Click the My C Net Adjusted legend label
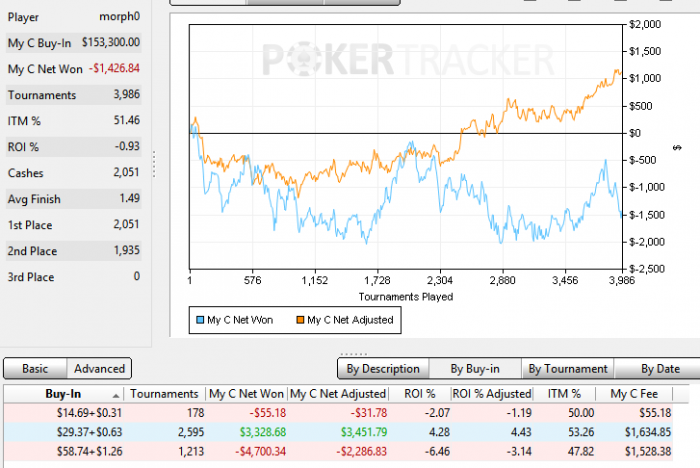This screenshot has height=468, width=700. pyautogui.click(x=350, y=320)
